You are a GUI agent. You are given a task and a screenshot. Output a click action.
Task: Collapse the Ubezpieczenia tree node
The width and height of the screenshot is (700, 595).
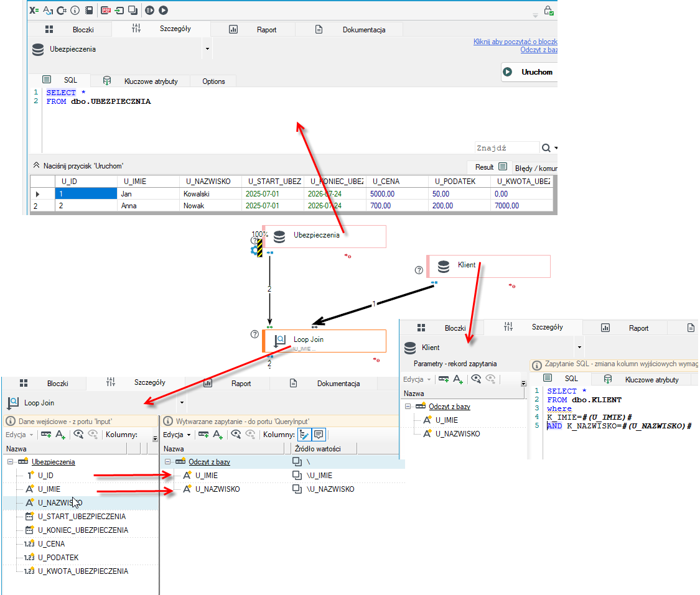pyautogui.click(x=11, y=461)
